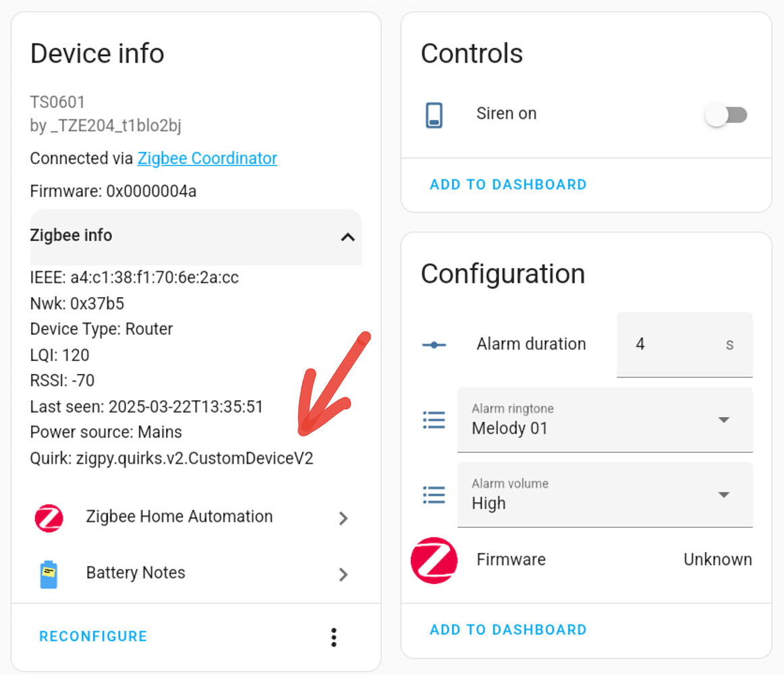The width and height of the screenshot is (784, 675).
Task: Collapse the Zigbee info section
Action: 347,238
